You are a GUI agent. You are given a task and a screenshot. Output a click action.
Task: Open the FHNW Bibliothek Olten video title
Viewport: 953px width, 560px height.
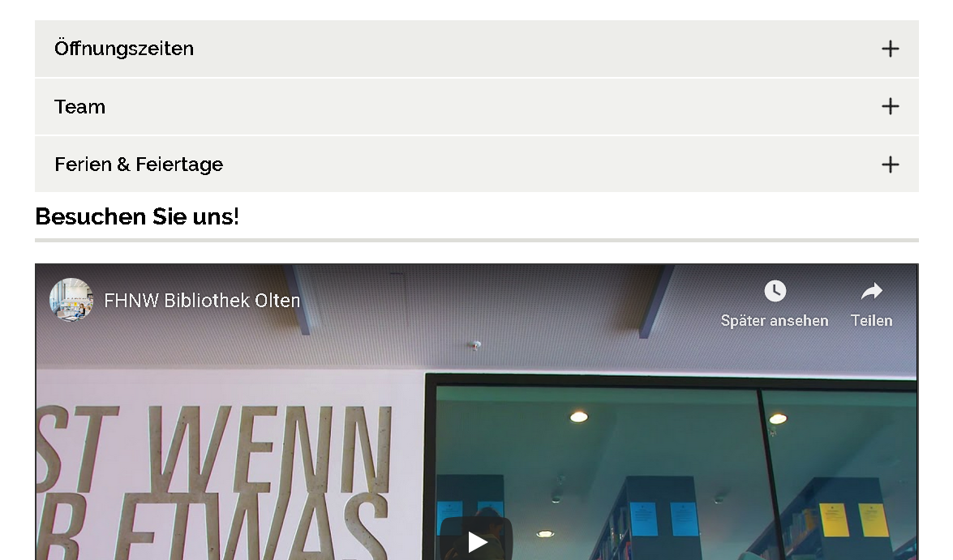pyautogui.click(x=203, y=301)
